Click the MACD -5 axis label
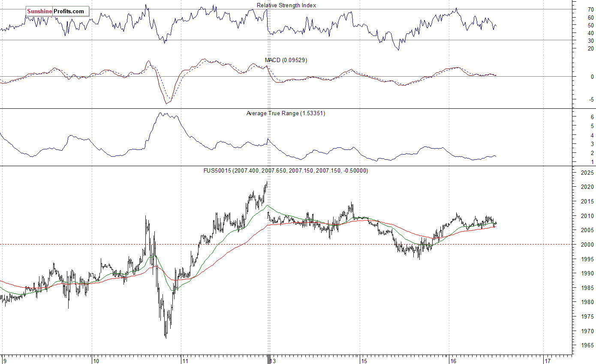This screenshot has width=596, height=364. coord(591,100)
